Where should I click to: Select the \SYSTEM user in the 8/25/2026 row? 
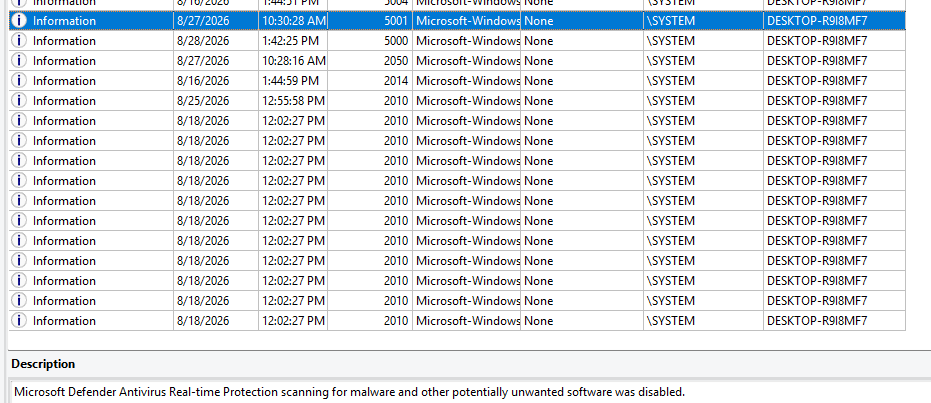[x=670, y=101]
